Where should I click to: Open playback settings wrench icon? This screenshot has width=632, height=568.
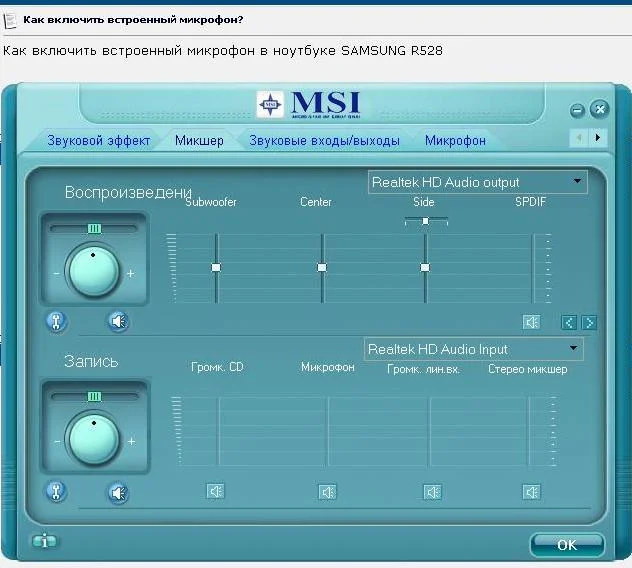[57, 321]
